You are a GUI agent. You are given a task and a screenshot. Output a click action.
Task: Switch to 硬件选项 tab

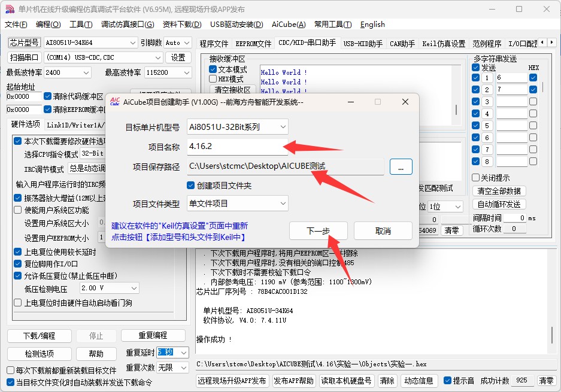point(25,124)
